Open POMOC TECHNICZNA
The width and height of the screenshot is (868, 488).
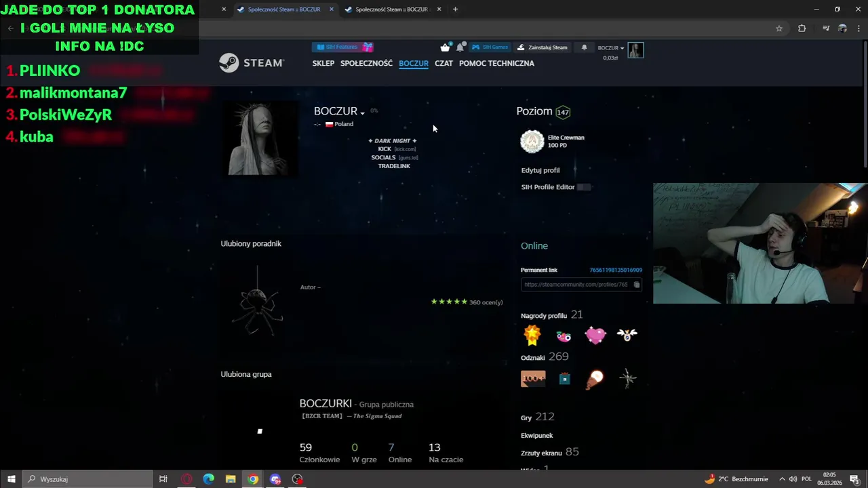tap(496, 63)
